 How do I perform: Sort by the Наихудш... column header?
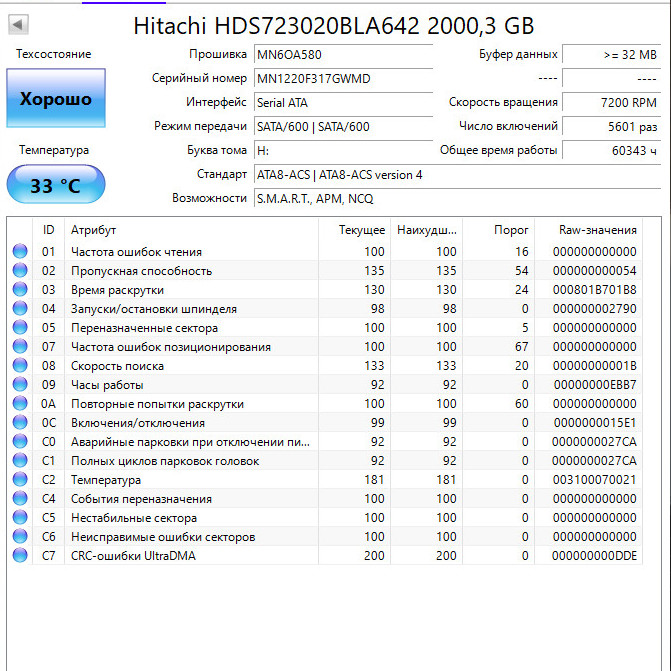coord(426,230)
